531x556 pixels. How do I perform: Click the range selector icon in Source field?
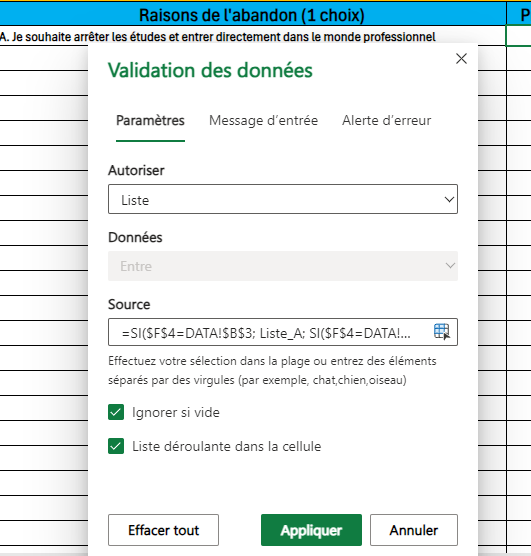(442, 332)
